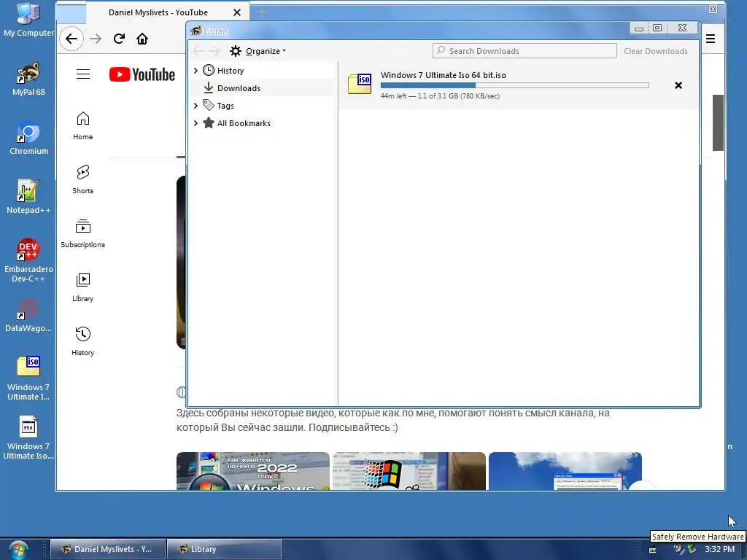Select Windows 7 Ultimate ISO file icon on desktop
This screenshot has width=747, height=560.
point(28,378)
